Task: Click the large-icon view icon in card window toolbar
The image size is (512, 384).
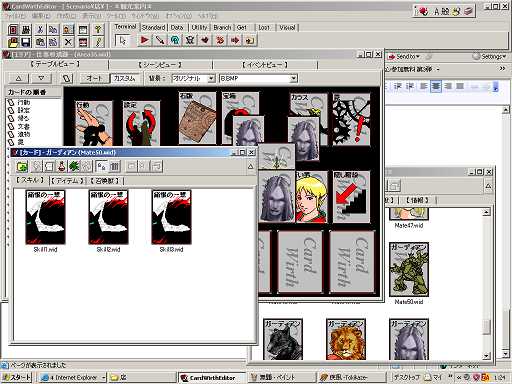Action: coord(101,166)
